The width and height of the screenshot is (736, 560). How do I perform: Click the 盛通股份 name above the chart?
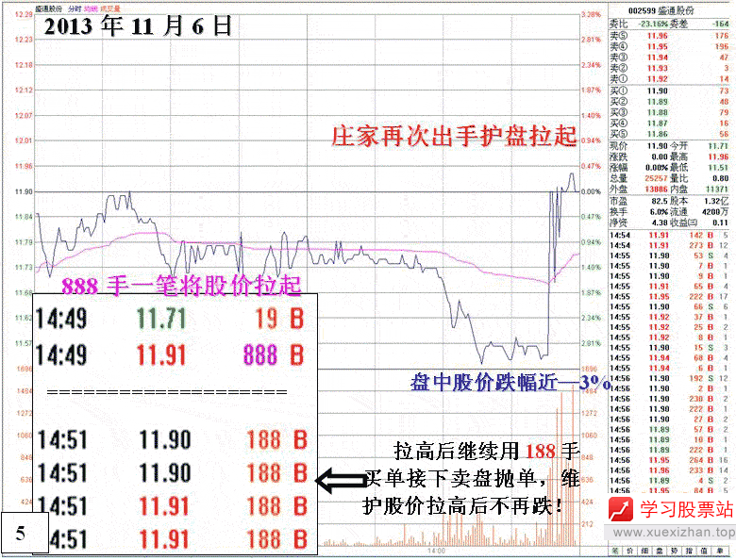pos(48,8)
